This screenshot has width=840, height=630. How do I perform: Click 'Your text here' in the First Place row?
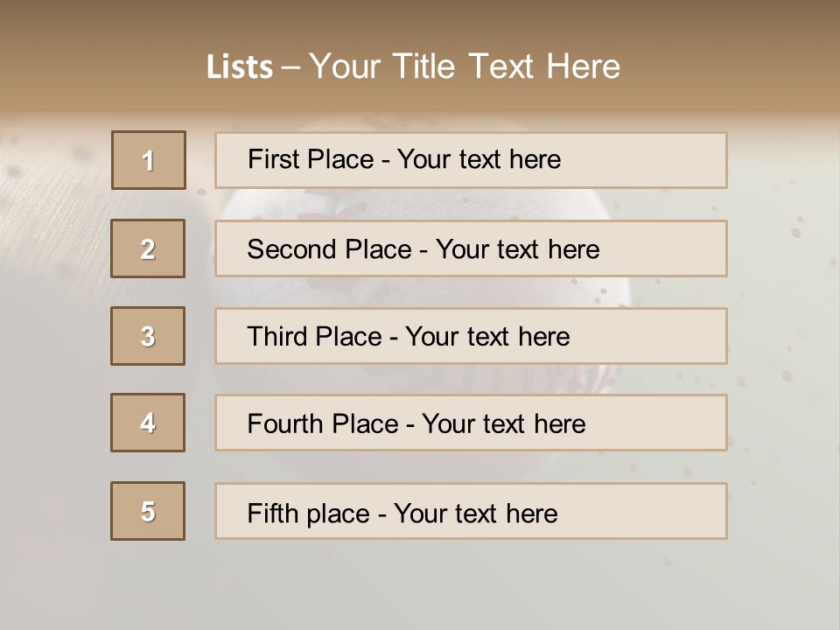pyautogui.click(x=479, y=159)
